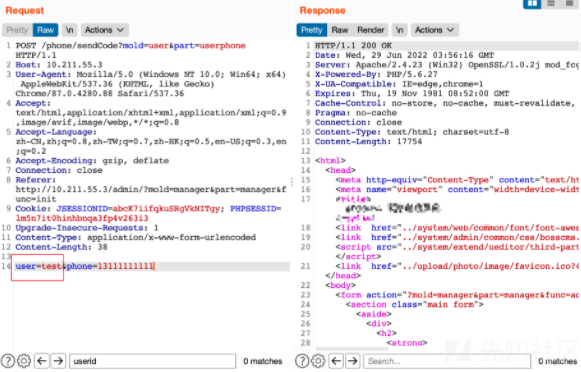Click request body line user=test&phone
The width and height of the screenshot is (581, 372).
[x=84, y=266]
